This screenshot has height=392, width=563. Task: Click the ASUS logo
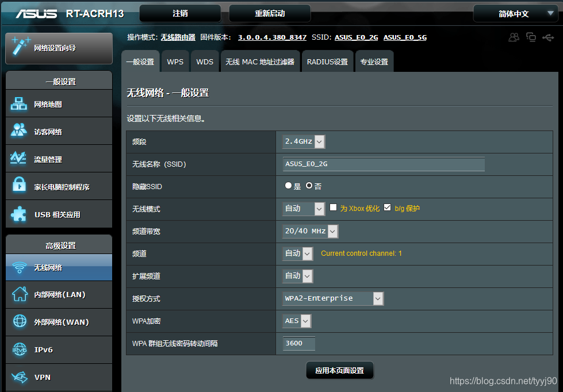37,14
